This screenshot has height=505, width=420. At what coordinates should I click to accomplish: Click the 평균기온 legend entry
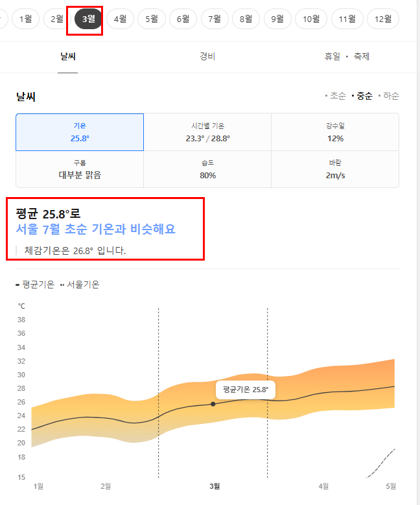pos(35,285)
